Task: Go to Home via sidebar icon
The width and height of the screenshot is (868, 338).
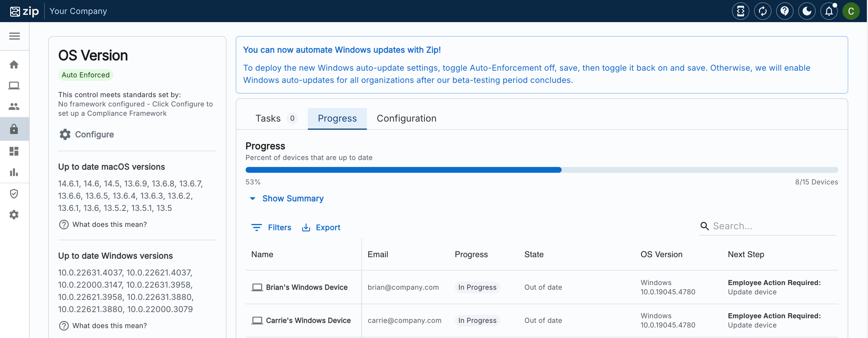Action: pos(14,64)
